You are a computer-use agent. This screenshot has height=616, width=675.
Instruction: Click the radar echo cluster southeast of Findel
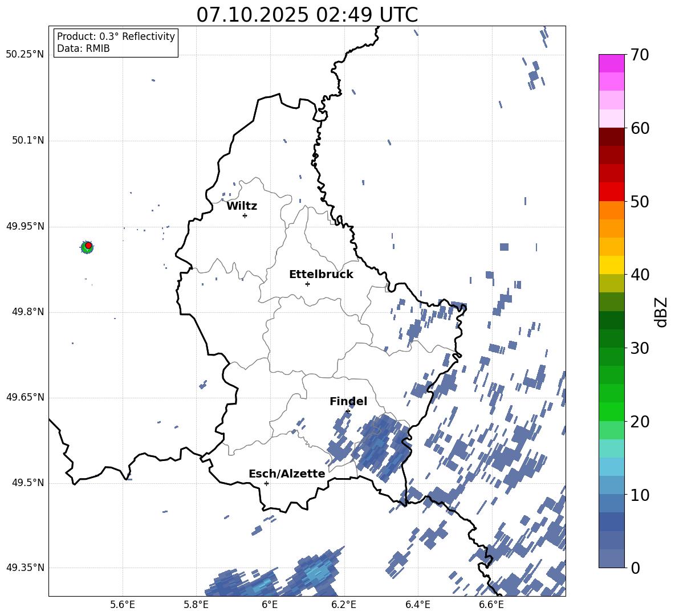click(383, 447)
